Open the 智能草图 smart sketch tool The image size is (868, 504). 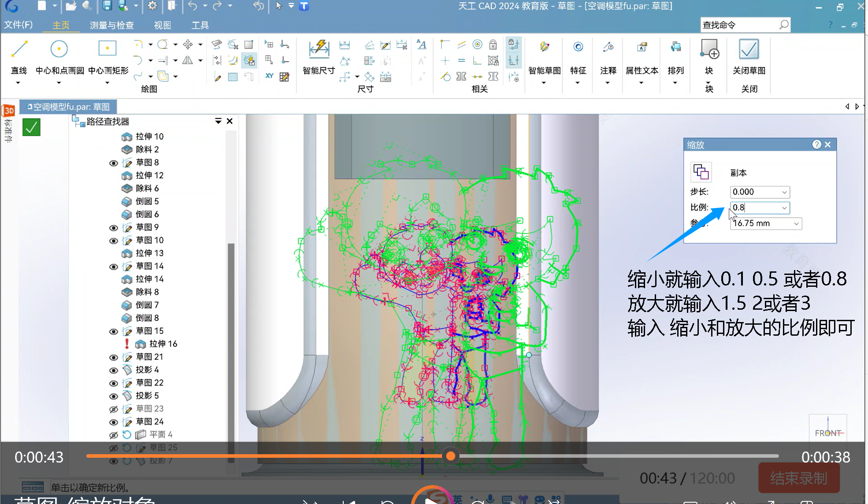(545, 47)
